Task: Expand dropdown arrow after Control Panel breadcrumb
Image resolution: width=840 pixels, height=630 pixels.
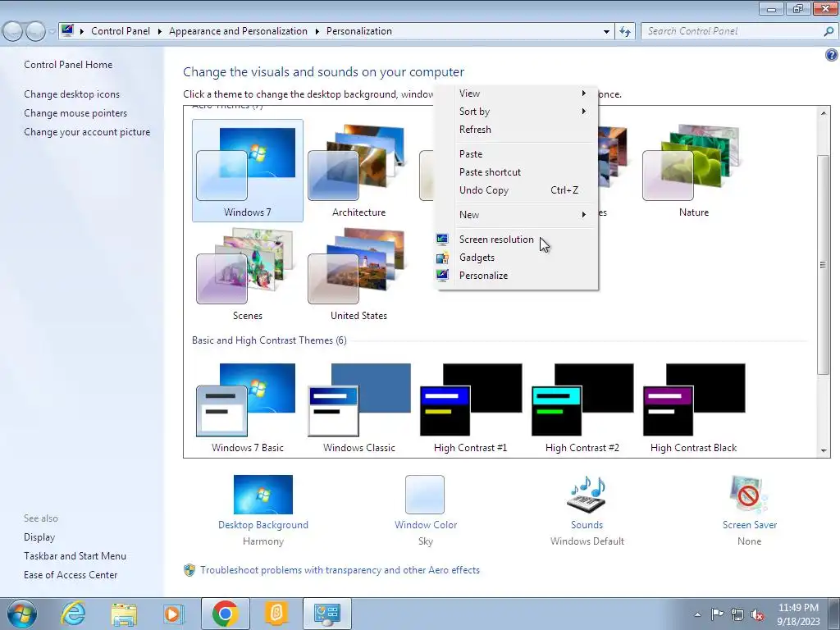Action: [160, 32]
